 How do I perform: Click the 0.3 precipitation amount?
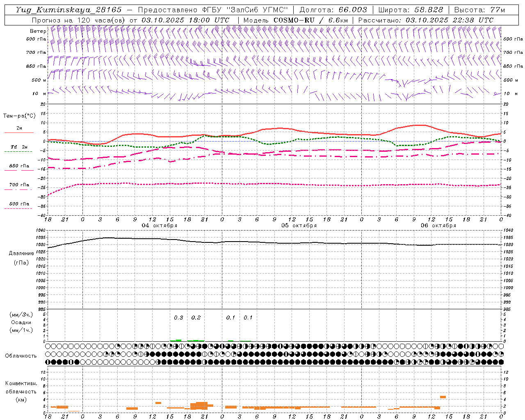[x=178, y=318]
